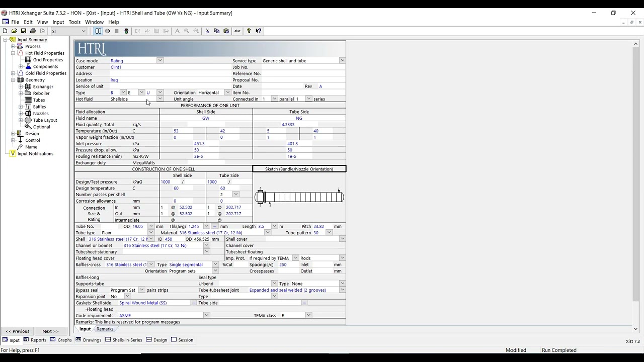The width and height of the screenshot is (644, 362).
Task: Open the View menu
Action: coord(42,22)
